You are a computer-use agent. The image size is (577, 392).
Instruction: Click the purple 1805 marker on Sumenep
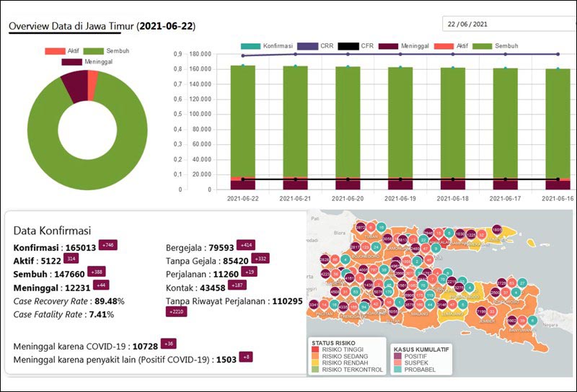[496, 229]
